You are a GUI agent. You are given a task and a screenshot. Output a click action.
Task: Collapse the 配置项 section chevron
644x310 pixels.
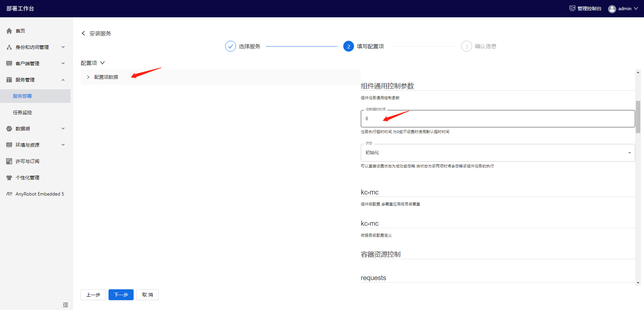point(102,63)
